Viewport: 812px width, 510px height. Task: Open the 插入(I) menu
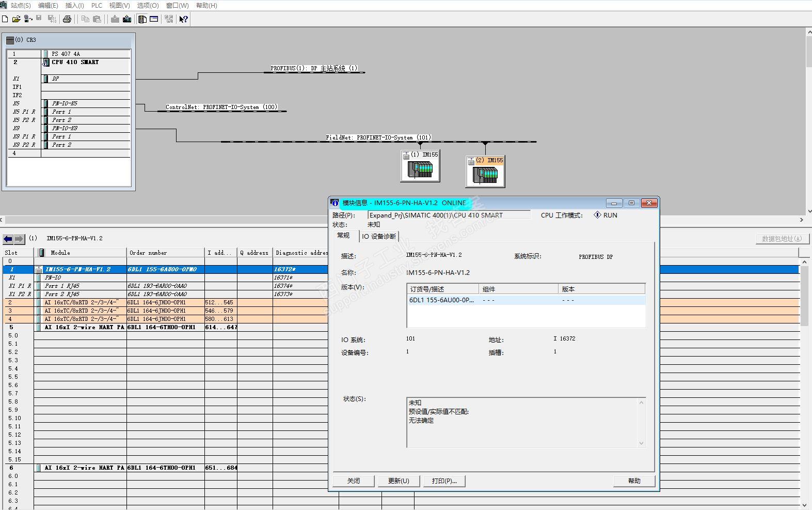pyautogui.click(x=75, y=5)
